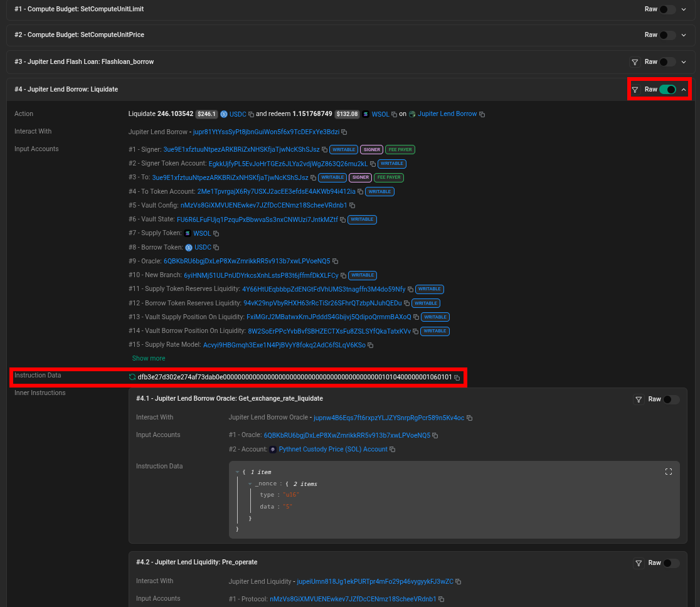
Task: Copy the Jupiter Lend Borrow Oracle address
Action: tap(469, 418)
